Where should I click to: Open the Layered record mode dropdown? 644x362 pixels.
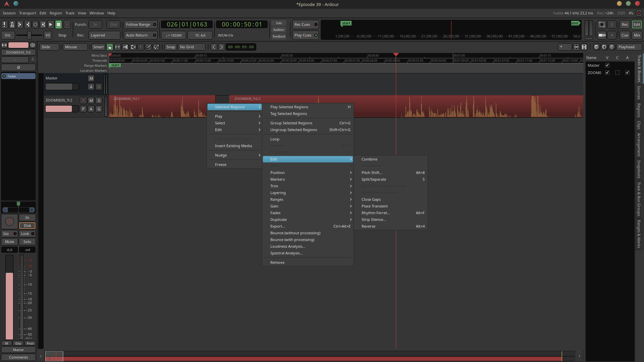[105, 35]
